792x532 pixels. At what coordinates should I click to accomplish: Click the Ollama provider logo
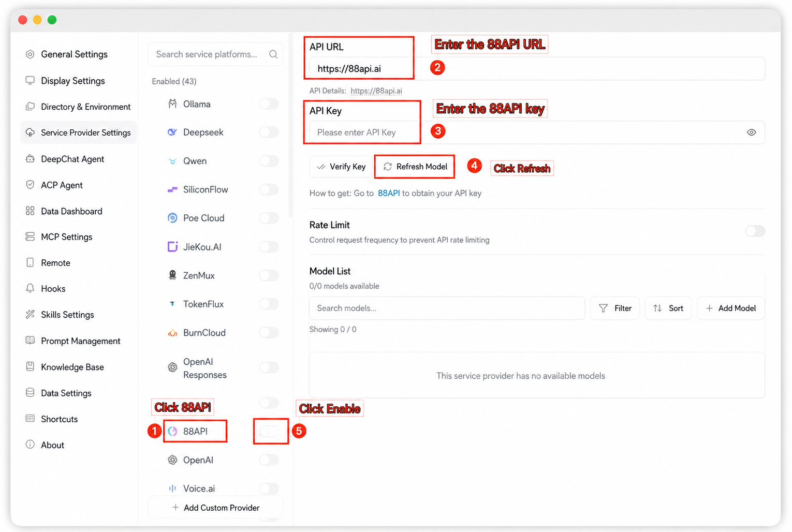tap(172, 104)
